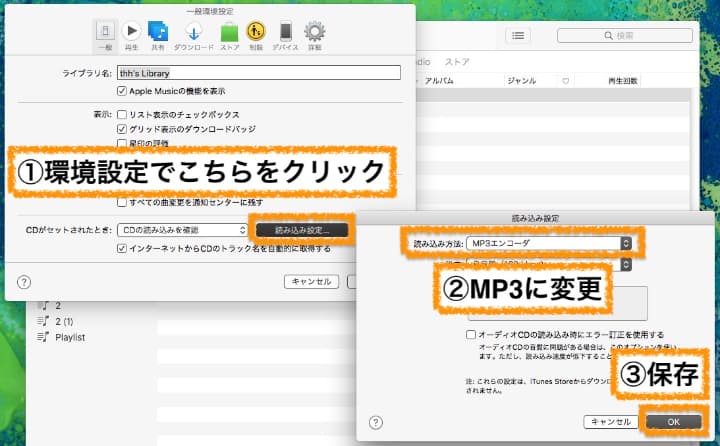Viewport: 720px width, 446px height.
Task: Open the ストア tab in iTunes window
Action: [457, 61]
